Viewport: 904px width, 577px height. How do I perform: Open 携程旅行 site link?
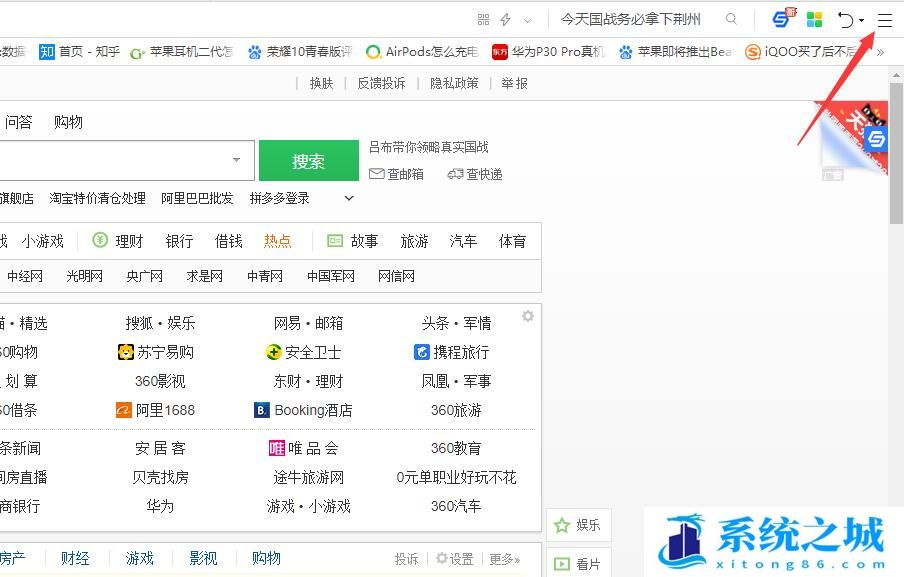[451, 352]
